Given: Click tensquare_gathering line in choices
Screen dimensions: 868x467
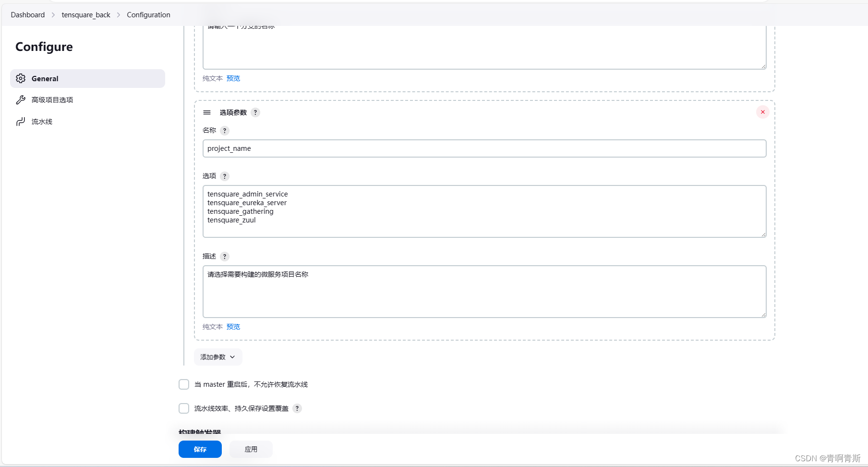Looking at the screenshot, I should pyautogui.click(x=241, y=211).
